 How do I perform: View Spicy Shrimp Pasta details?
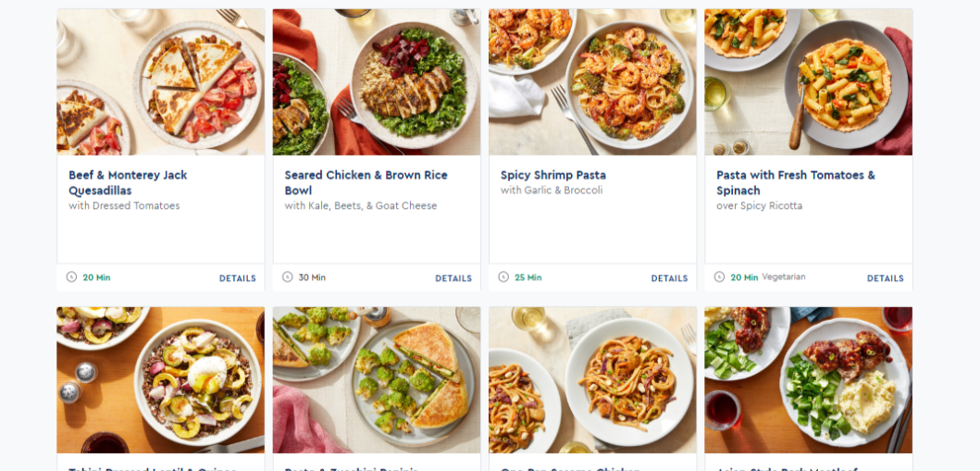pos(669,279)
